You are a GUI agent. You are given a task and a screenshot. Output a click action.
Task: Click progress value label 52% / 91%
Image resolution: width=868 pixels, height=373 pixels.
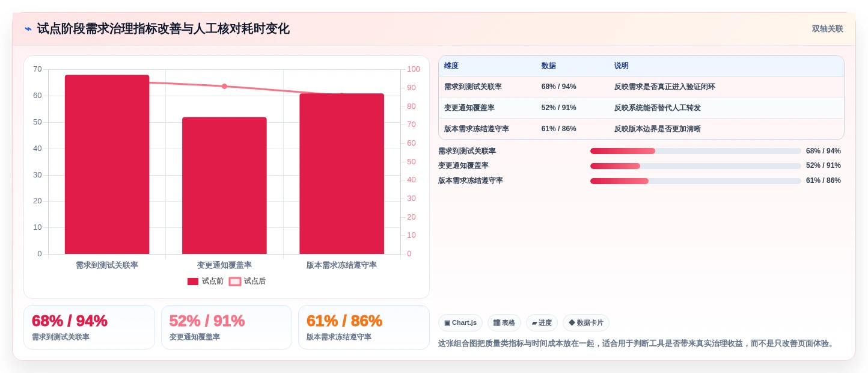click(x=824, y=165)
